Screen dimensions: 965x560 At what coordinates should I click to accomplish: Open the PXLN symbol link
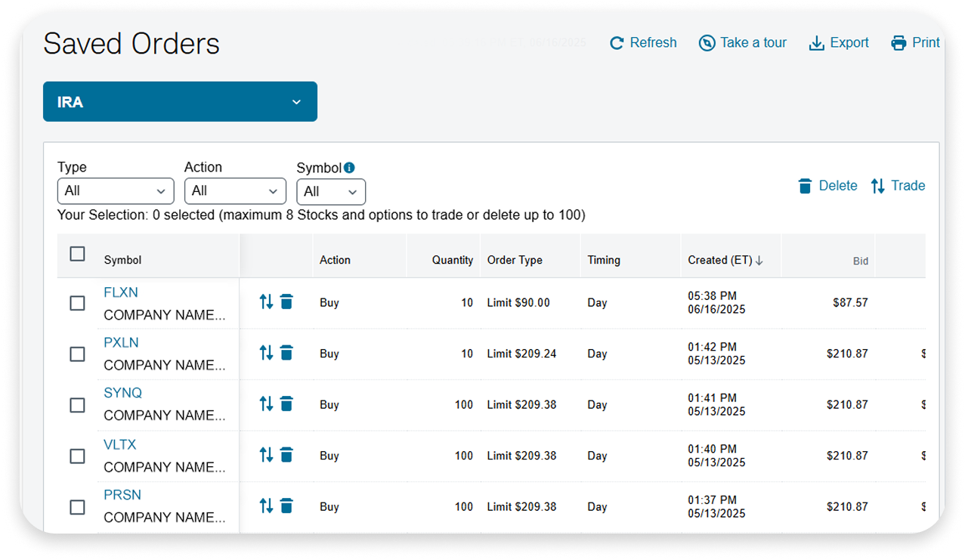(x=121, y=342)
